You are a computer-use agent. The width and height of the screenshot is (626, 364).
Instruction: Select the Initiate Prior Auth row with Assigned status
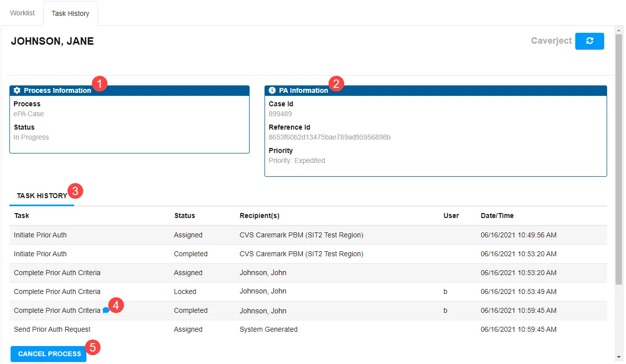point(308,235)
